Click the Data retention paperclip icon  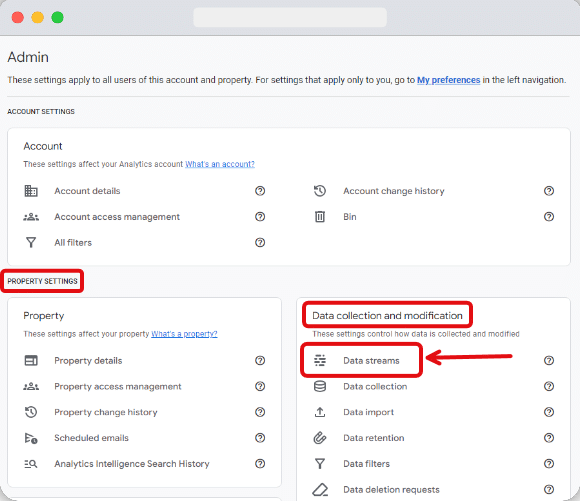[x=320, y=438]
